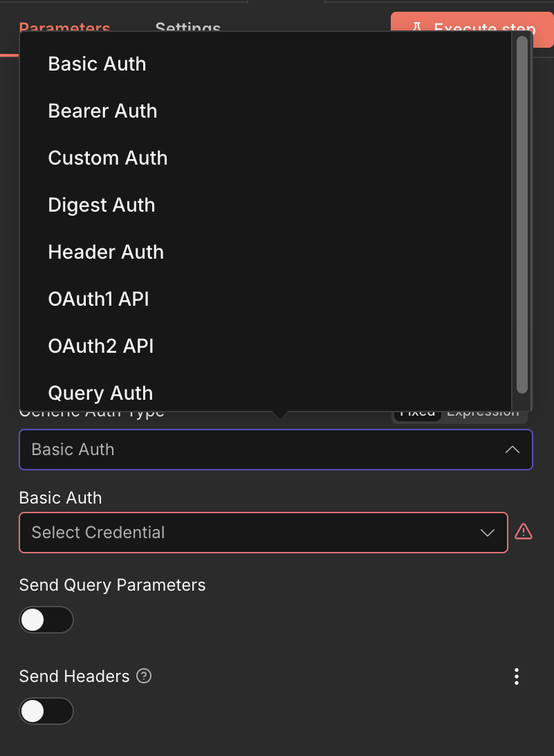Click the Send Headers help question icon
554x756 pixels.
tap(144, 676)
